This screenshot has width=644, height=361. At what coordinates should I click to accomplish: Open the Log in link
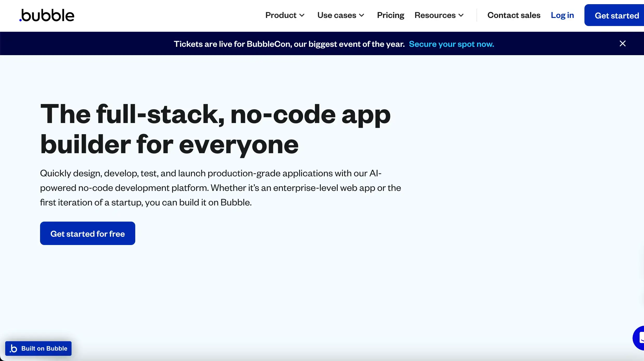pos(562,15)
